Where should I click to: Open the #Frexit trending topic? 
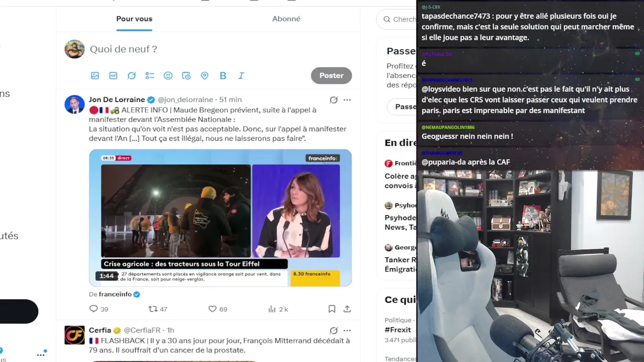click(x=398, y=330)
